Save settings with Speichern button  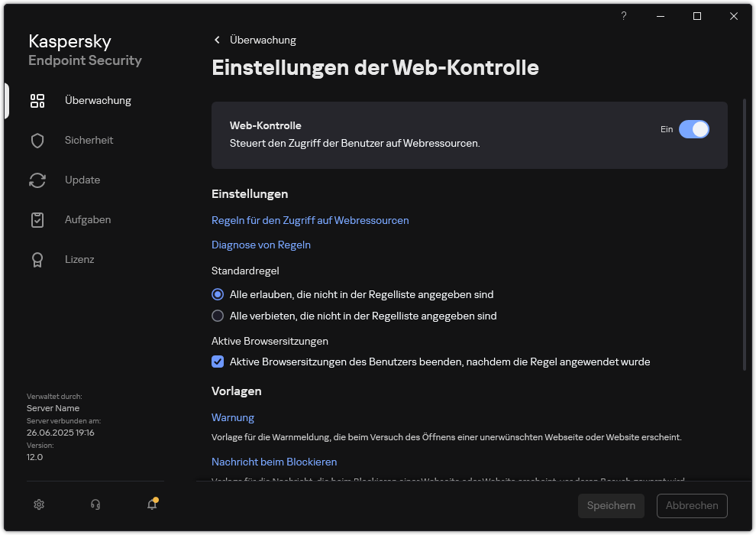click(611, 505)
